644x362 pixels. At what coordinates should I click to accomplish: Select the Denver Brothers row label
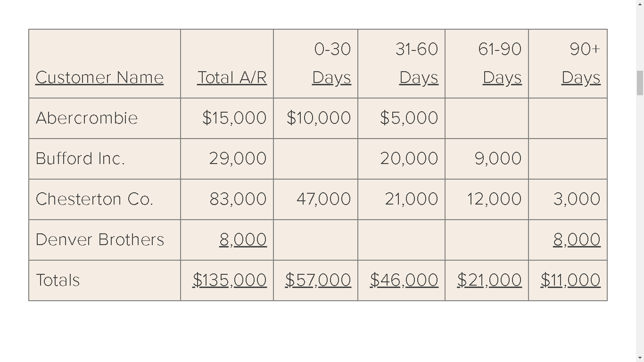click(x=100, y=239)
